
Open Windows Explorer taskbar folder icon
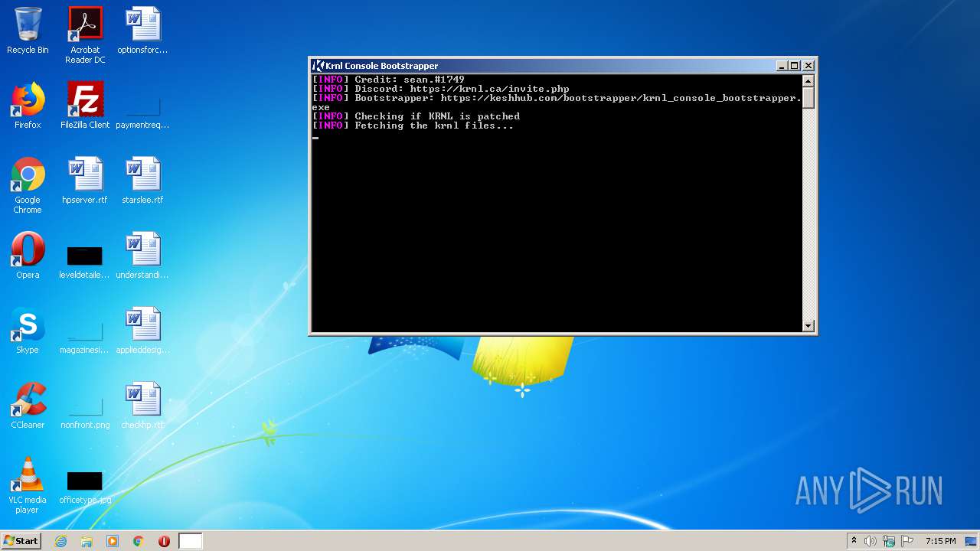click(x=87, y=541)
